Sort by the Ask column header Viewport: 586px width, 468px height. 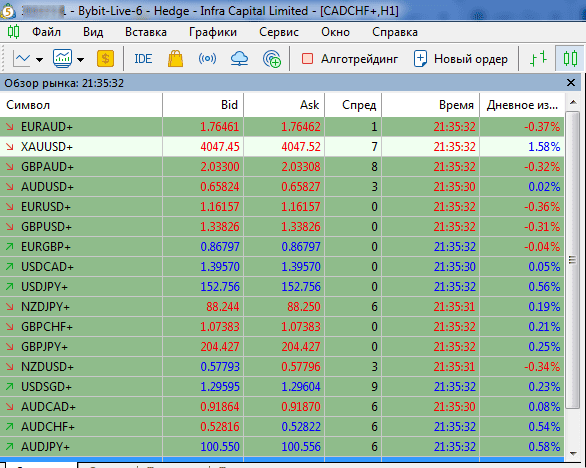pos(284,105)
